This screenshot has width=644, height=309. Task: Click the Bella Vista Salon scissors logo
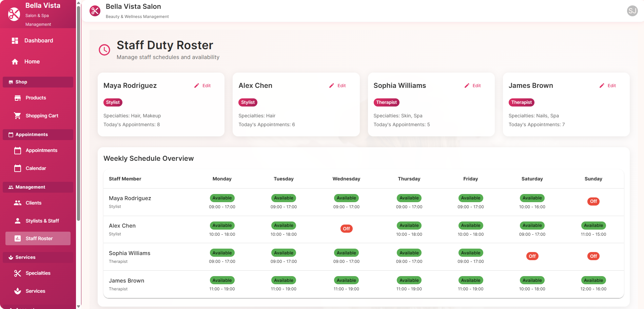pos(95,11)
